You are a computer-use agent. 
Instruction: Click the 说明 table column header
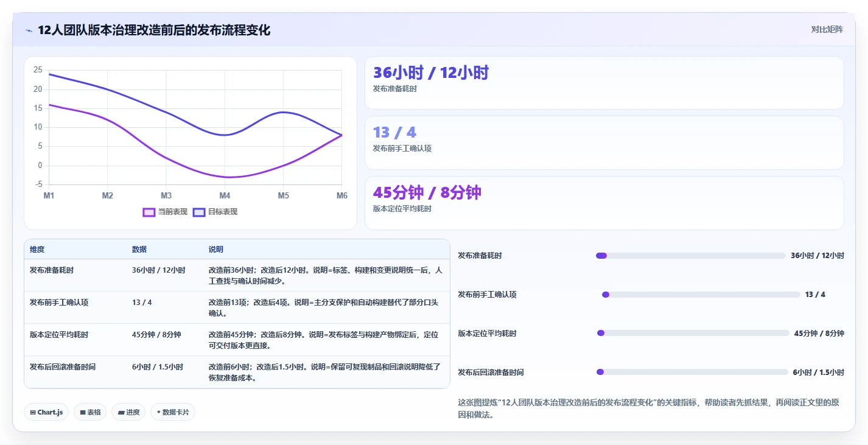pos(216,250)
